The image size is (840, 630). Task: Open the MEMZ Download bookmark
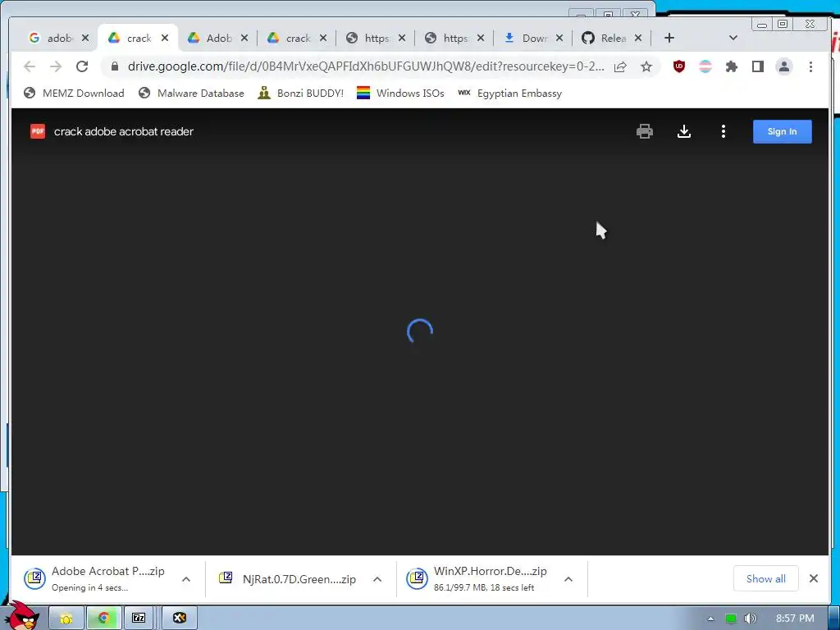click(x=74, y=94)
